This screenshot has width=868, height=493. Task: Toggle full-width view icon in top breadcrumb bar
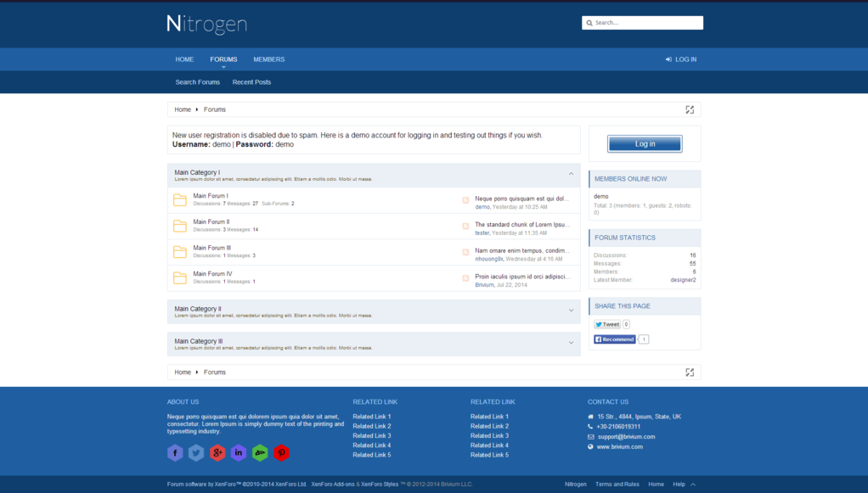690,109
